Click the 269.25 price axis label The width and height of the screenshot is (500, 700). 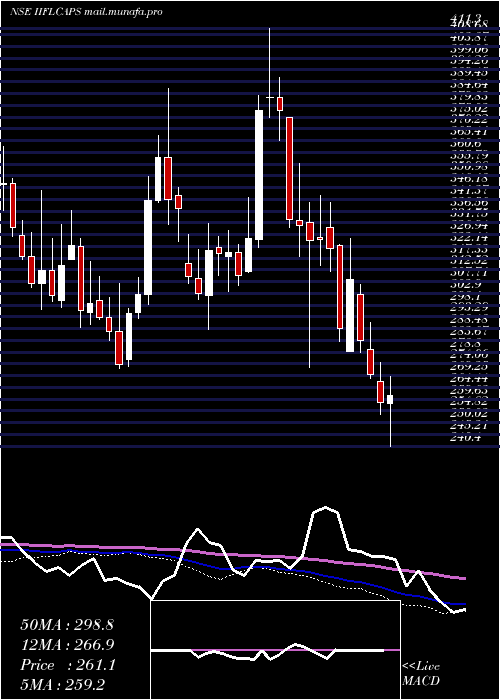[469, 367]
